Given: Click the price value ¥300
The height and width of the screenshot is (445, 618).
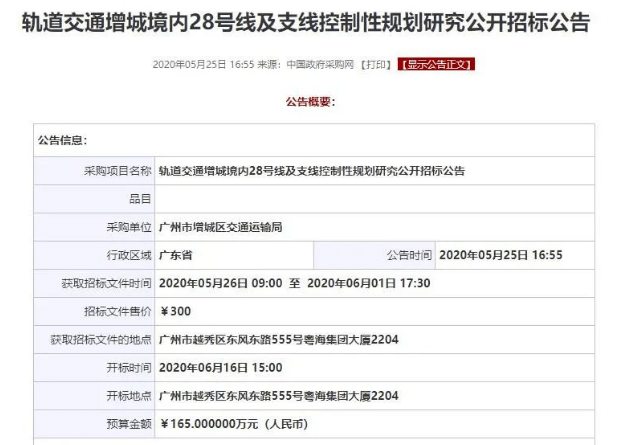Looking at the screenshot, I should pyautogui.click(x=175, y=311).
